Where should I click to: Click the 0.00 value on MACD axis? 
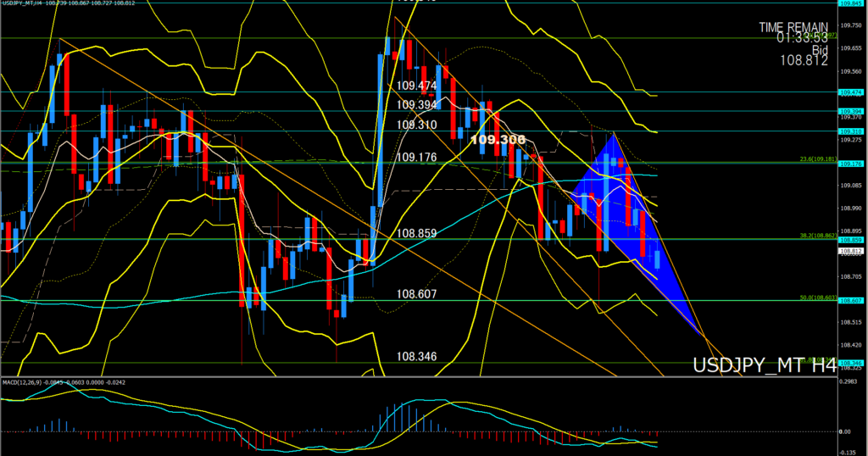pyautogui.click(x=845, y=431)
